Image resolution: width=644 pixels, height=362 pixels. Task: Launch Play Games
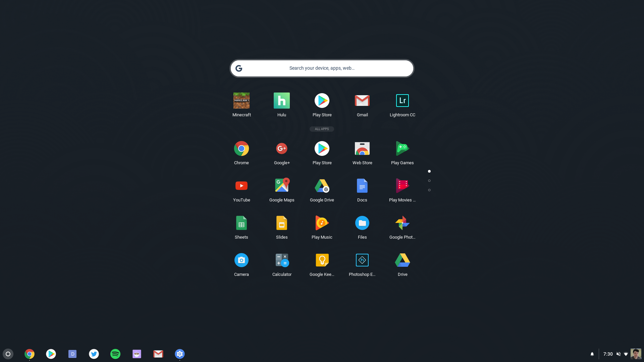(402, 148)
